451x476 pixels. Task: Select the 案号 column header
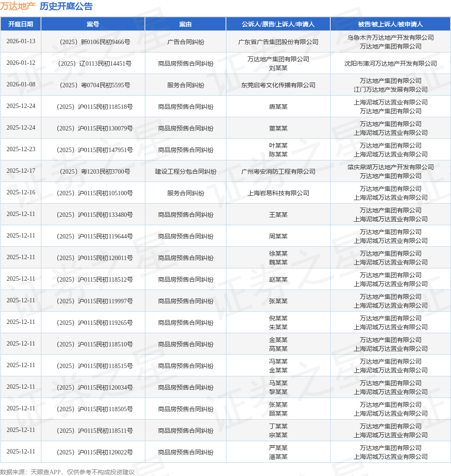click(x=93, y=24)
